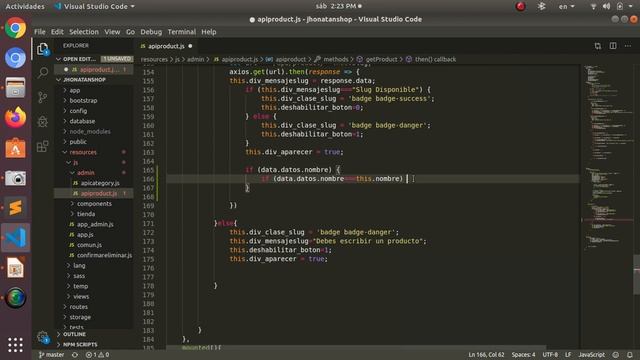Click the editor vertical scrollbar

point(636,274)
